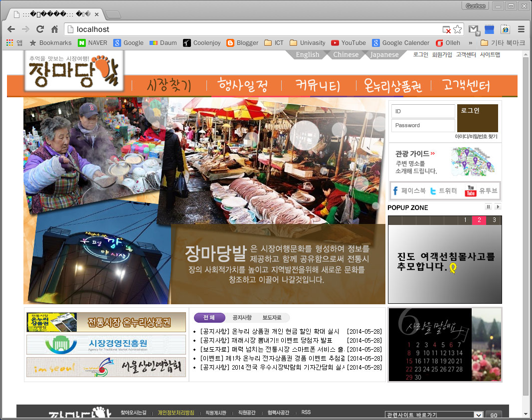
Task: Click the ID input field
Action: point(423,111)
